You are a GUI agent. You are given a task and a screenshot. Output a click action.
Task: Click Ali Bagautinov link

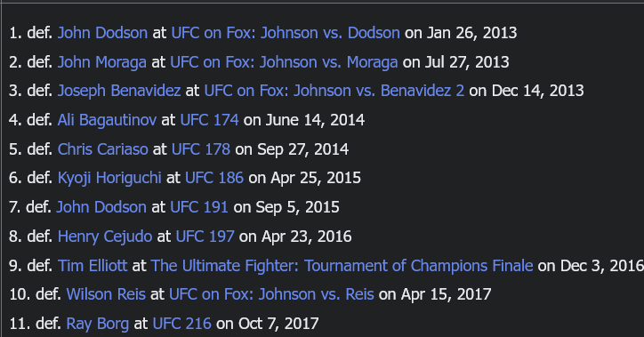(x=107, y=120)
